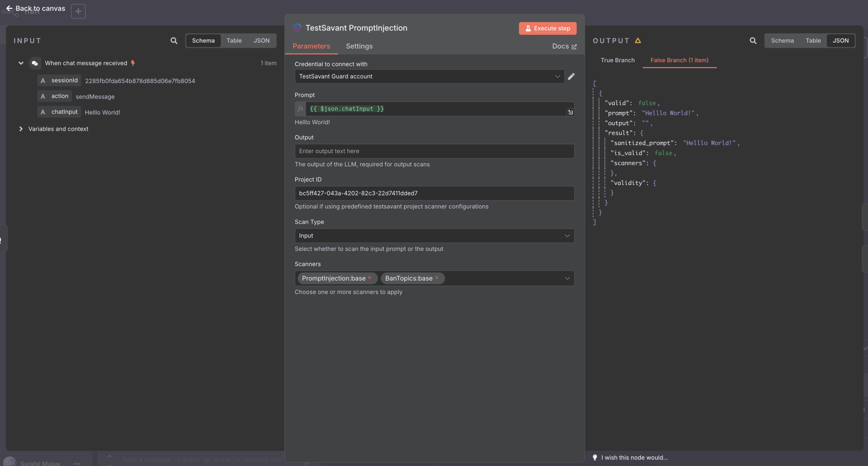
Task: Click the lightbulb feedback icon
Action: coord(595,457)
